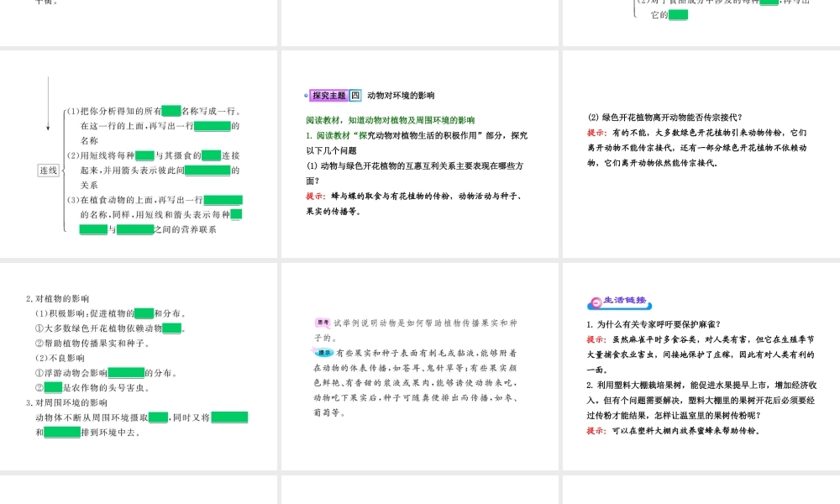Click the purple 探究主题 label
The width and height of the screenshot is (840, 504).
pyautogui.click(x=329, y=95)
